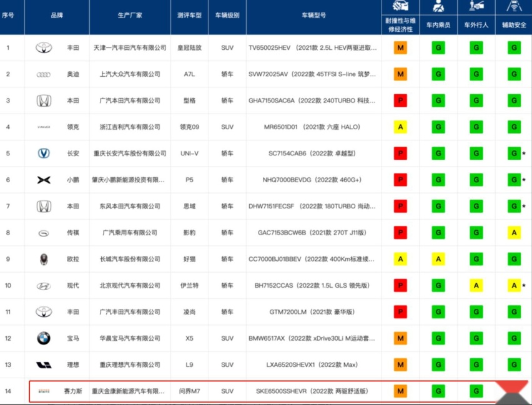This screenshot has height=405, width=532.
Task: Click the Toyota logo in row 1
Action: (44, 47)
